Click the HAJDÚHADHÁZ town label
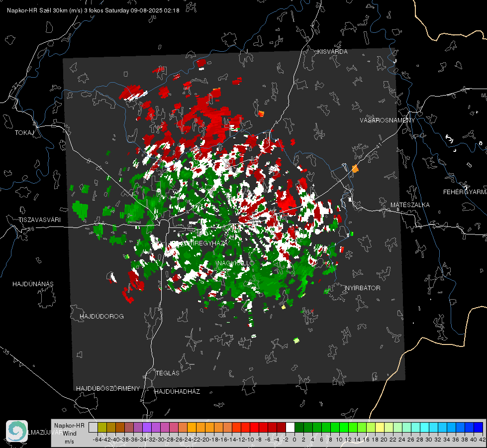 (177, 392)
